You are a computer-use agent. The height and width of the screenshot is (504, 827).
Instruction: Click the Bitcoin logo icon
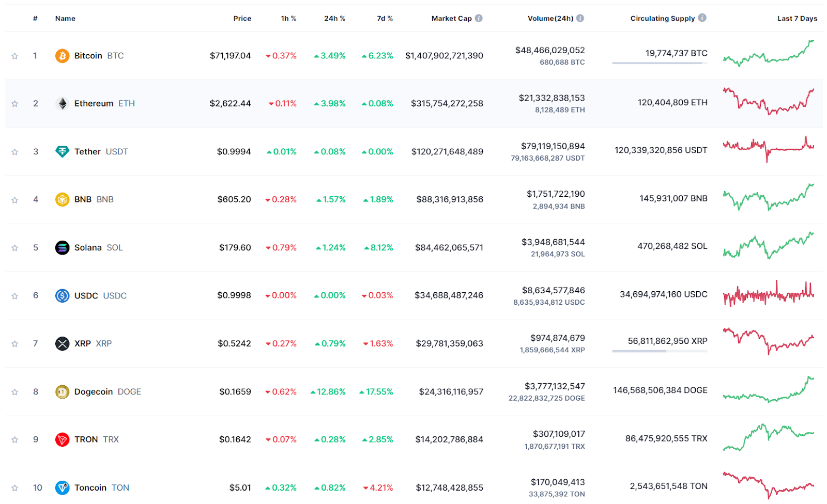62,56
